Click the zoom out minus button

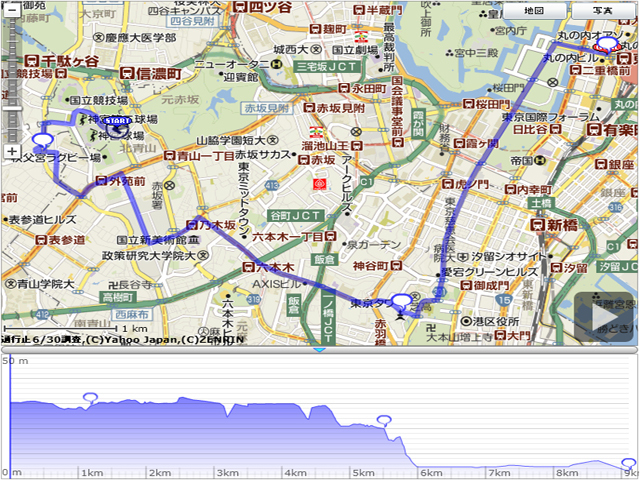(11, 8)
